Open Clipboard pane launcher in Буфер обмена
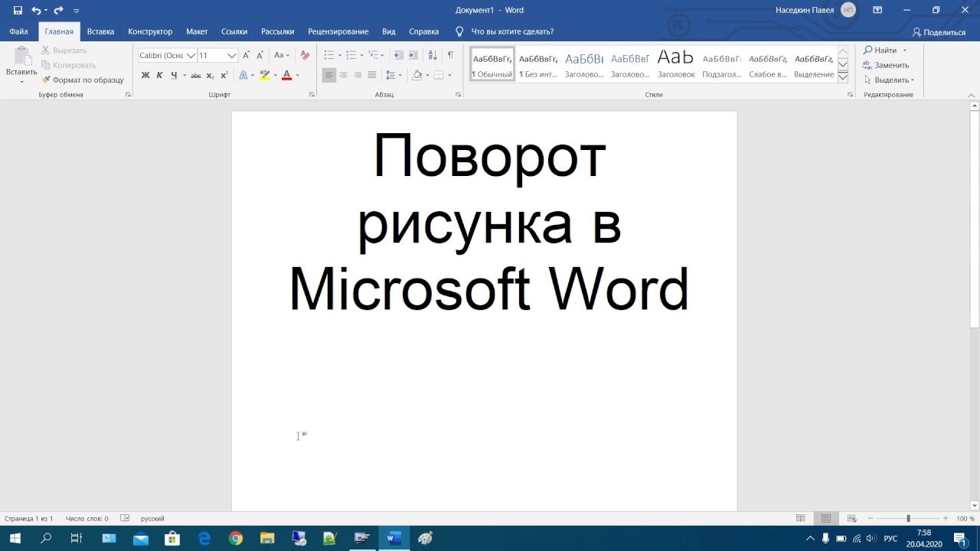Viewport: 980px width, 551px height. (x=128, y=95)
